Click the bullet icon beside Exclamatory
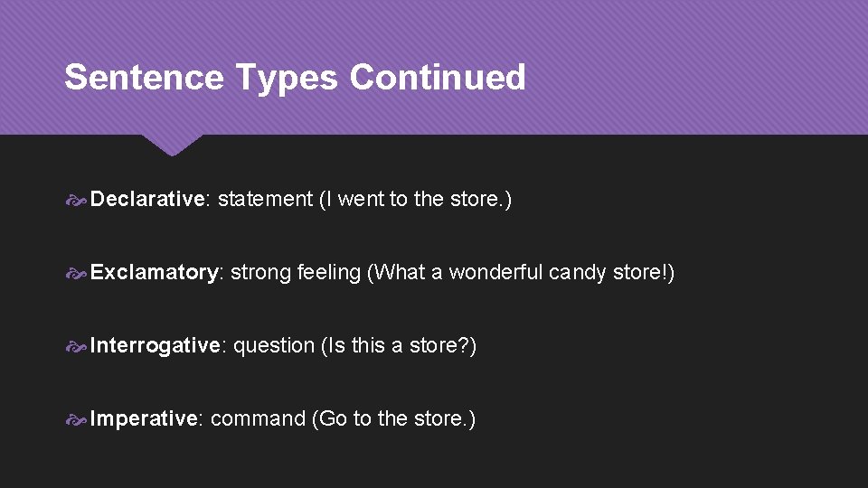This screenshot has width=868, height=488. tap(76, 273)
